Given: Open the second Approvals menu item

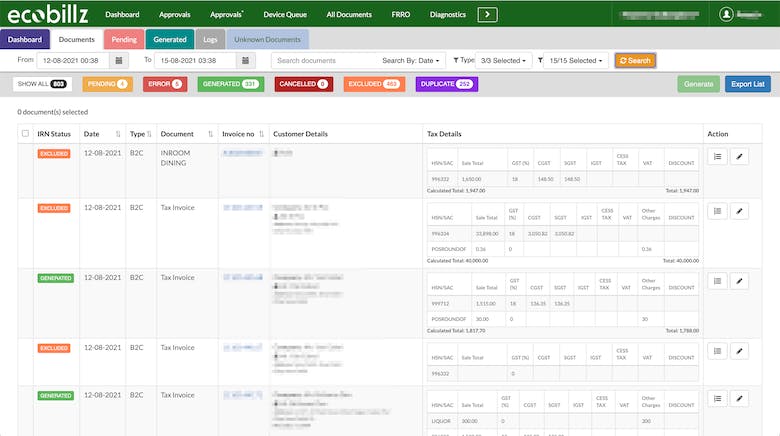Looking at the screenshot, I should pyautogui.click(x=226, y=14).
